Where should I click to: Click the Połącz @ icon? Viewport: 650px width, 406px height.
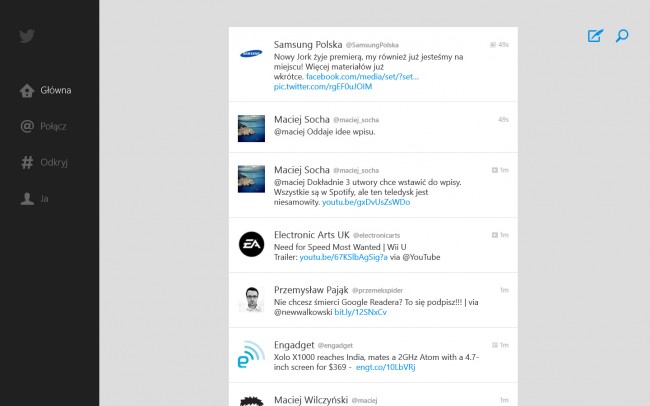(x=27, y=126)
